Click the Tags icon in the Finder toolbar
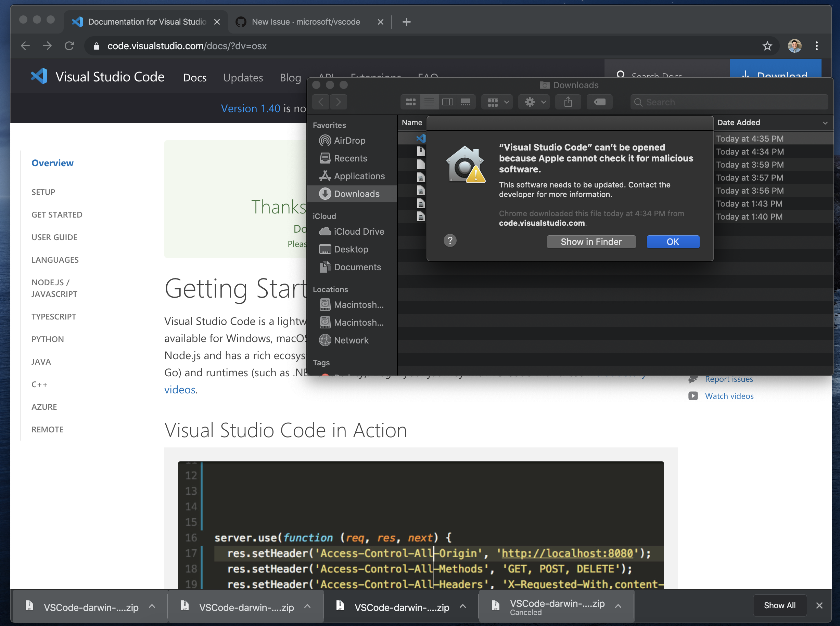Image resolution: width=840 pixels, height=626 pixels. tap(599, 102)
